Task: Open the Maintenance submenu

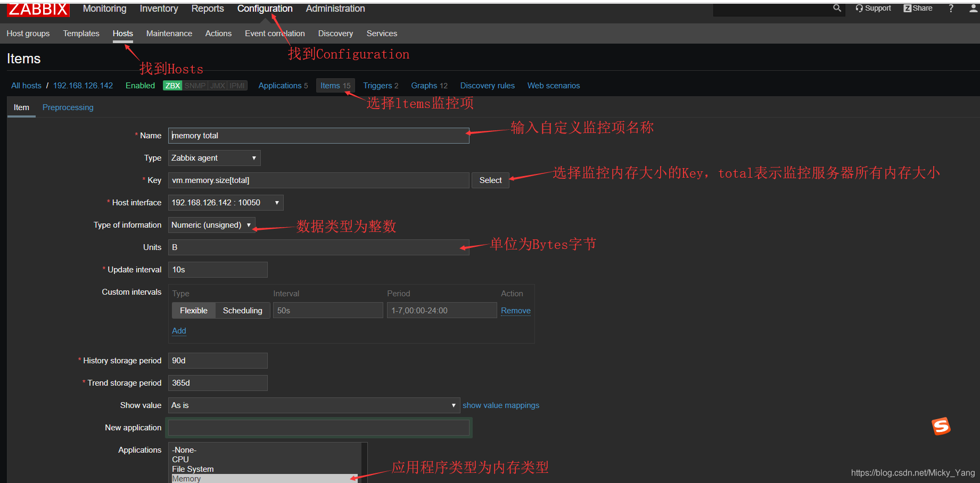Action: coord(169,34)
